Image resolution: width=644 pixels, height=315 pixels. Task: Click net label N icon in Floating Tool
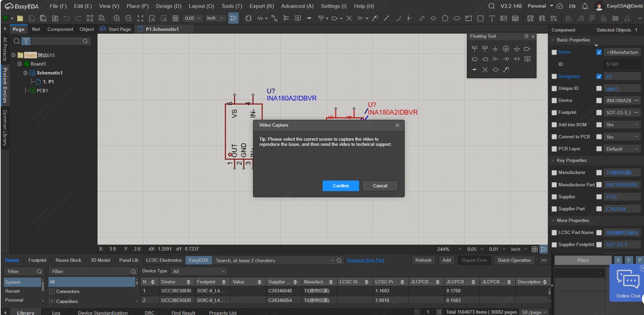click(x=527, y=59)
